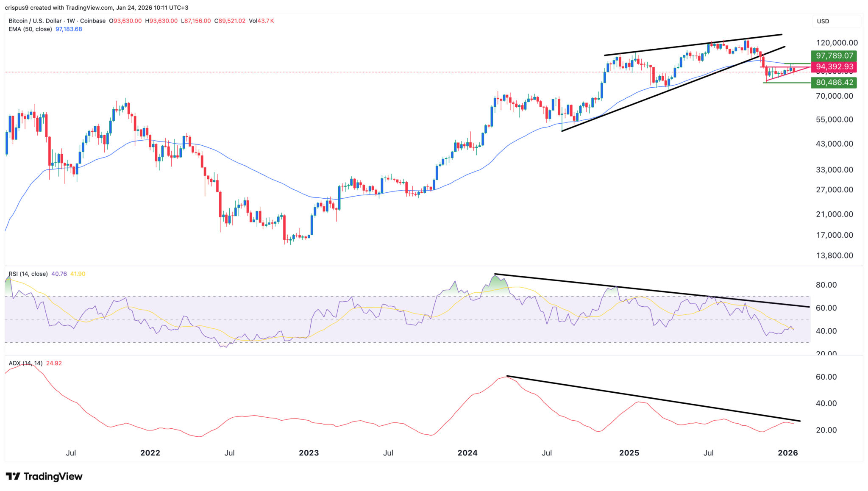This screenshot has height=491, width=868.
Task: Select the EMA (50, close) indicator legend
Action: point(30,29)
